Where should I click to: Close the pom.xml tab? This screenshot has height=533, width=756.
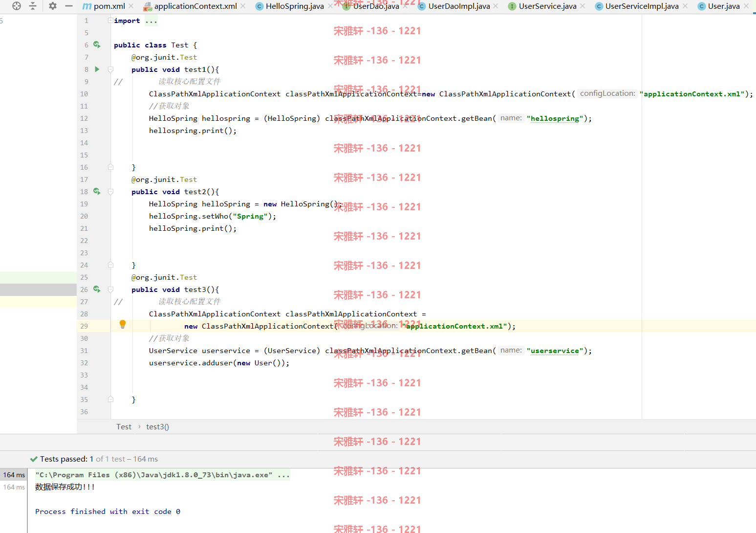click(x=131, y=6)
